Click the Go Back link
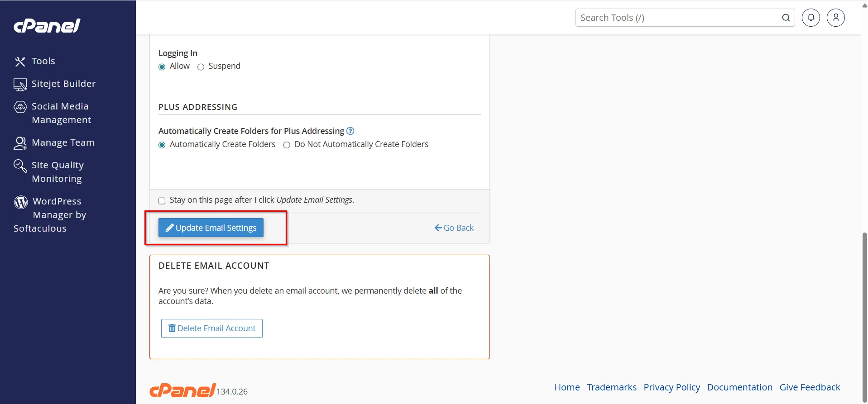868x404 pixels. pos(454,228)
